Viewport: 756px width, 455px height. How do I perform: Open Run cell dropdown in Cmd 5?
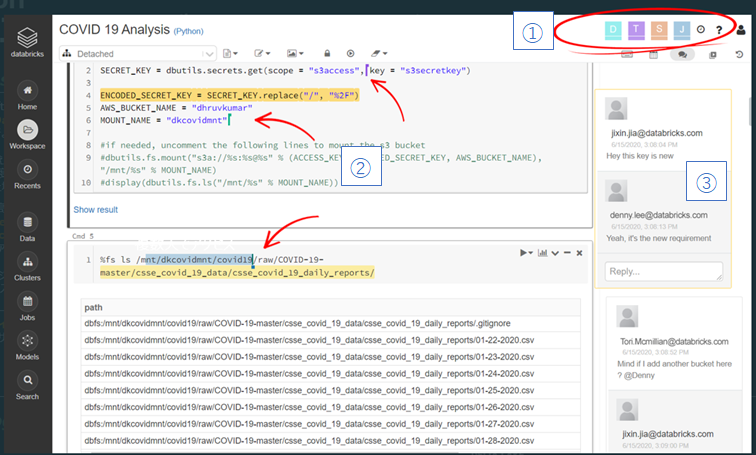tap(526, 253)
